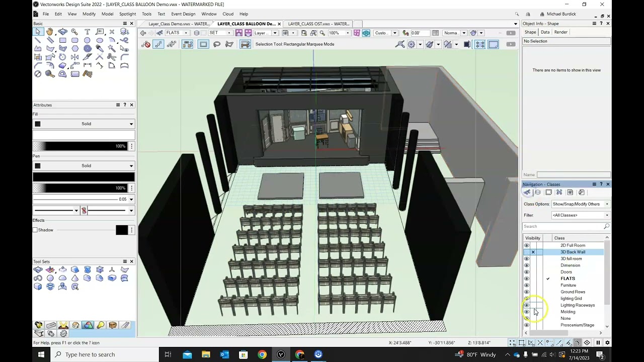Choose the Rotate tool
This screenshot has height=362, width=644.
coord(62,57)
